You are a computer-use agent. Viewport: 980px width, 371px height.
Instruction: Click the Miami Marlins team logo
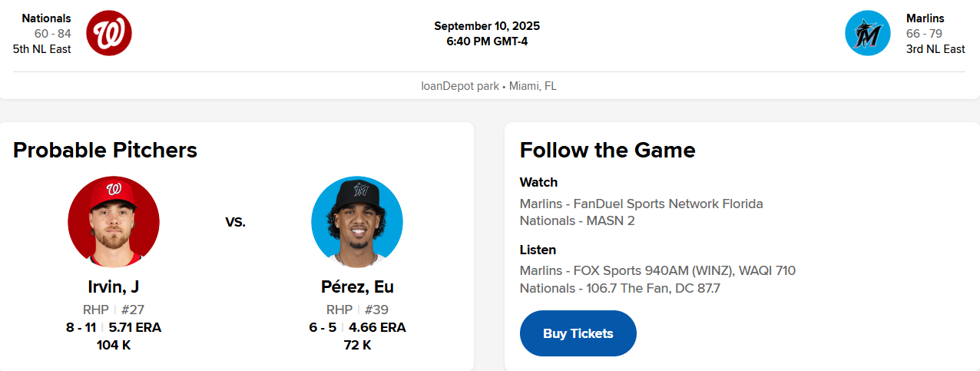point(867,33)
